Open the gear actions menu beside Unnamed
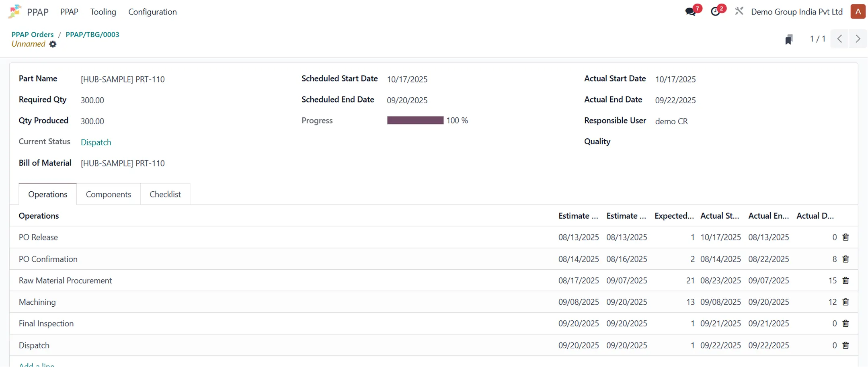The height and width of the screenshot is (367, 868). [x=53, y=44]
